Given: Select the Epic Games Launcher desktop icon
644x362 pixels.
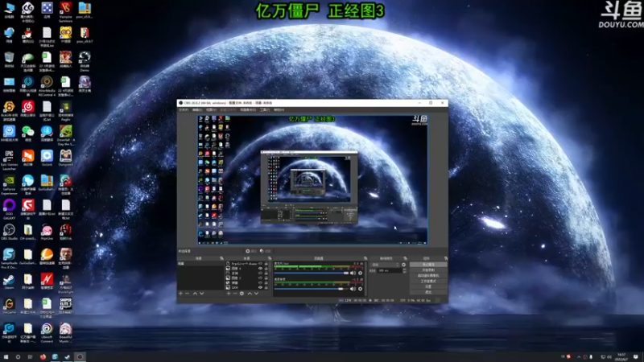Looking at the screenshot, I should 9,160.
